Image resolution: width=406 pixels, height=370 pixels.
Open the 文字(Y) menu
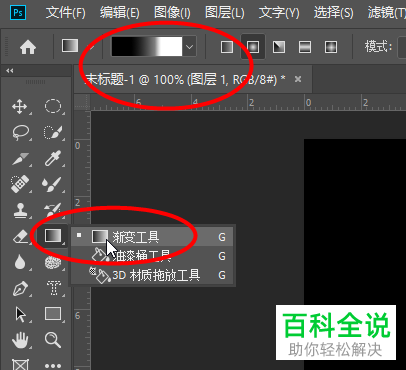coord(279,13)
